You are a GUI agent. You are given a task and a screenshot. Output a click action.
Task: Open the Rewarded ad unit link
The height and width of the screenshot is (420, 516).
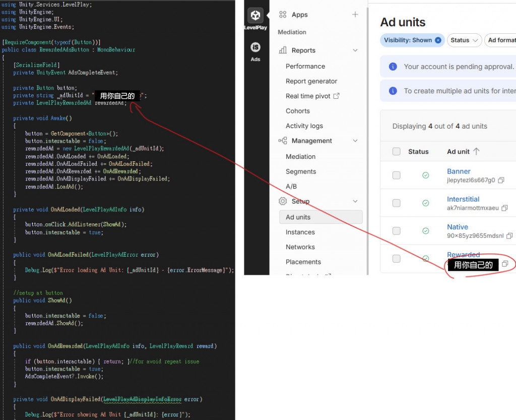(464, 255)
